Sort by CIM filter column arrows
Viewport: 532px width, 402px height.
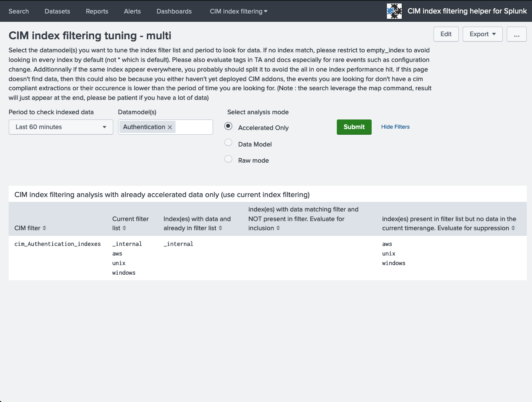44,228
